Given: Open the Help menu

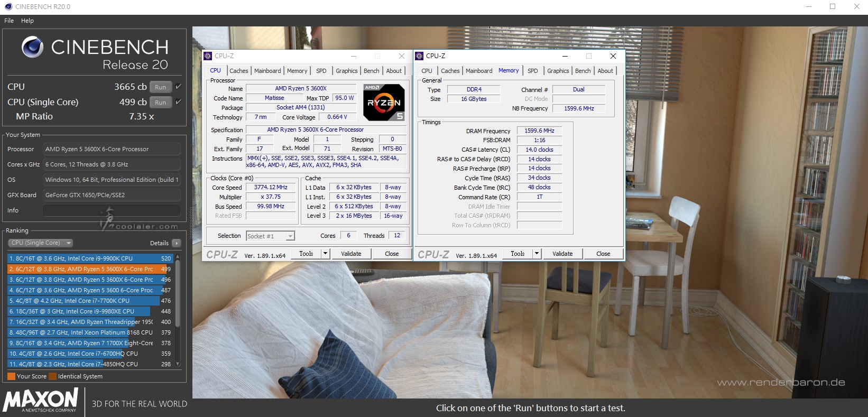Looking at the screenshot, I should click(x=27, y=21).
